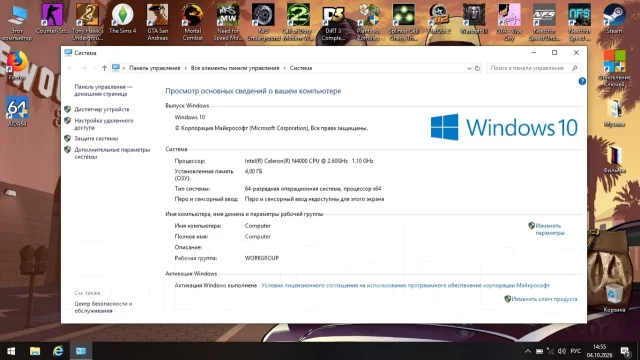Expand chevron after Все элементы панели управления
Viewport: 640px width, 360px height.
click(284, 68)
